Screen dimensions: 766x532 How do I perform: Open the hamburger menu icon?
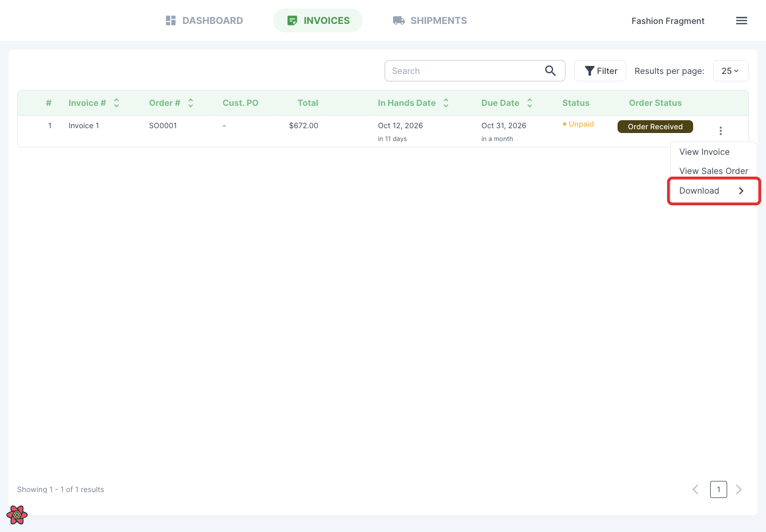[742, 21]
